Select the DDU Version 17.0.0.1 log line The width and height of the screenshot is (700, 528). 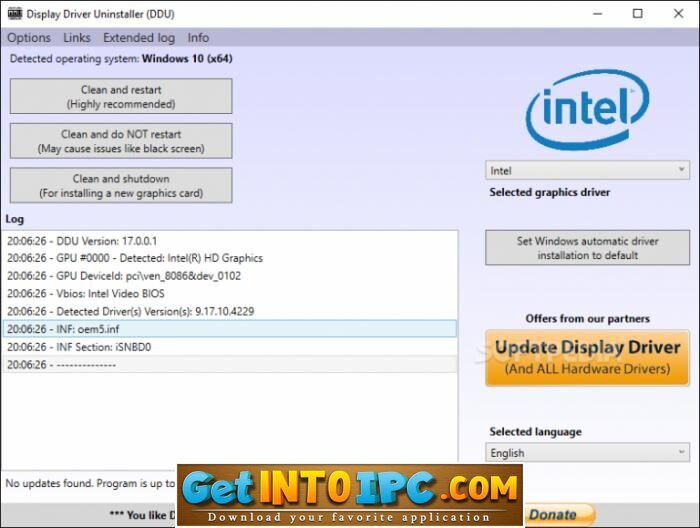(229, 241)
